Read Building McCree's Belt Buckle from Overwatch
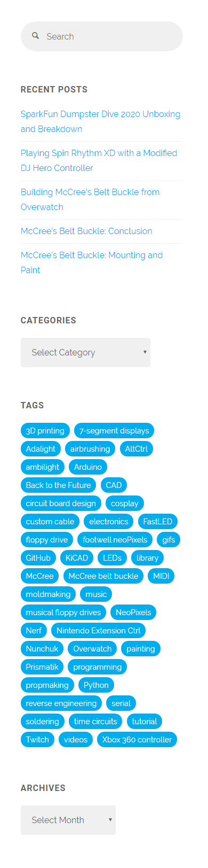The width and height of the screenshot is (208, 868). 90,199
